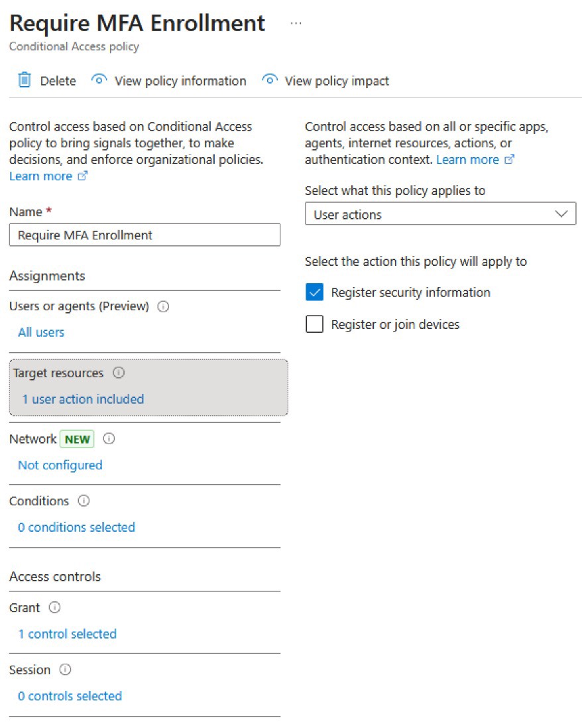Image resolution: width=582 pixels, height=728 pixels.
Task: Click the Delete trash can icon
Action: [25, 80]
